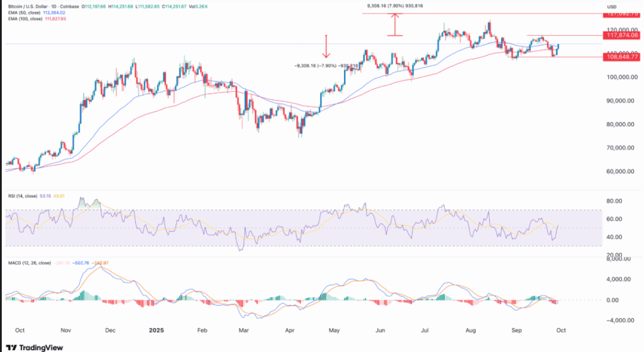Click the 2025 marker on time axis
This screenshot has height=352, width=644.
156,329
